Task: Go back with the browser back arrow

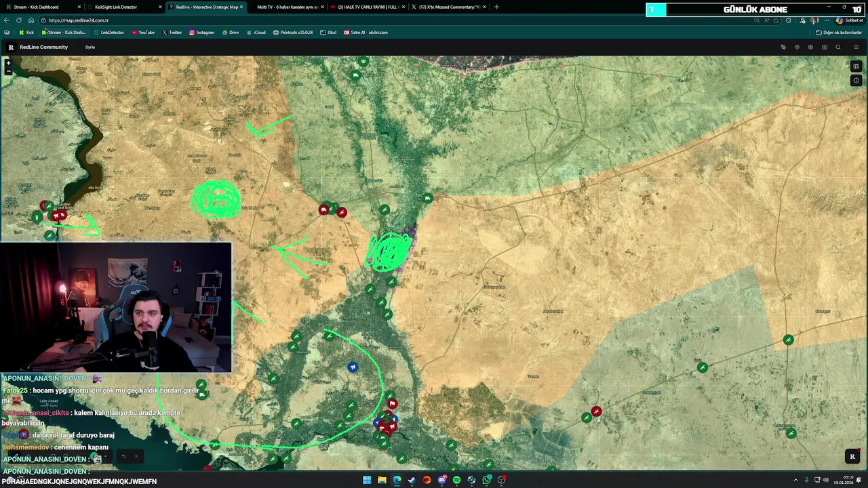Action: [x=7, y=20]
